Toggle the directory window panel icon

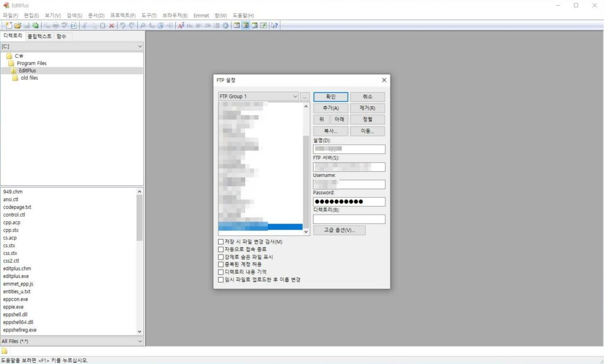pos(245,25)
